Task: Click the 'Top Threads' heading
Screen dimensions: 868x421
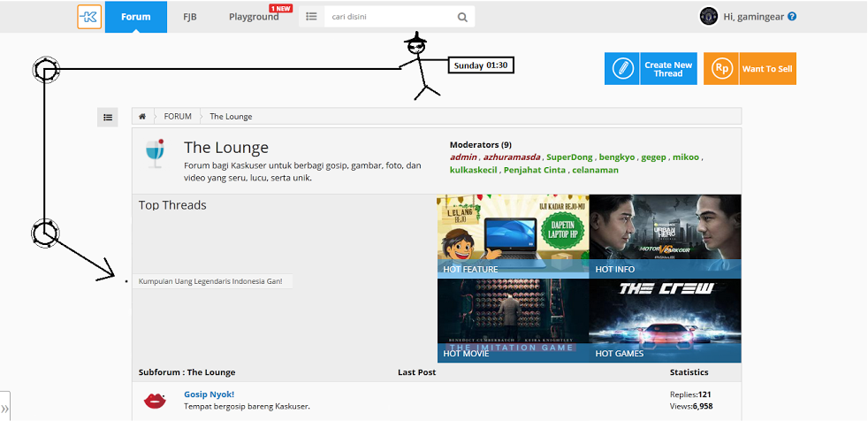Action: pyautogui.click(x=172, y=205)
